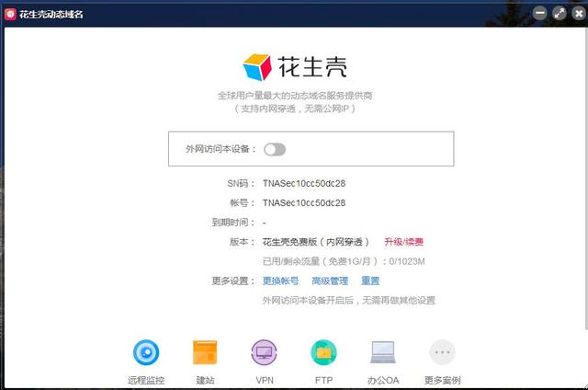This screenshot has width=588, height=390.
Task: Click the 支持内网穿透，无需公网IP subtitle
Action: point(295,109)
